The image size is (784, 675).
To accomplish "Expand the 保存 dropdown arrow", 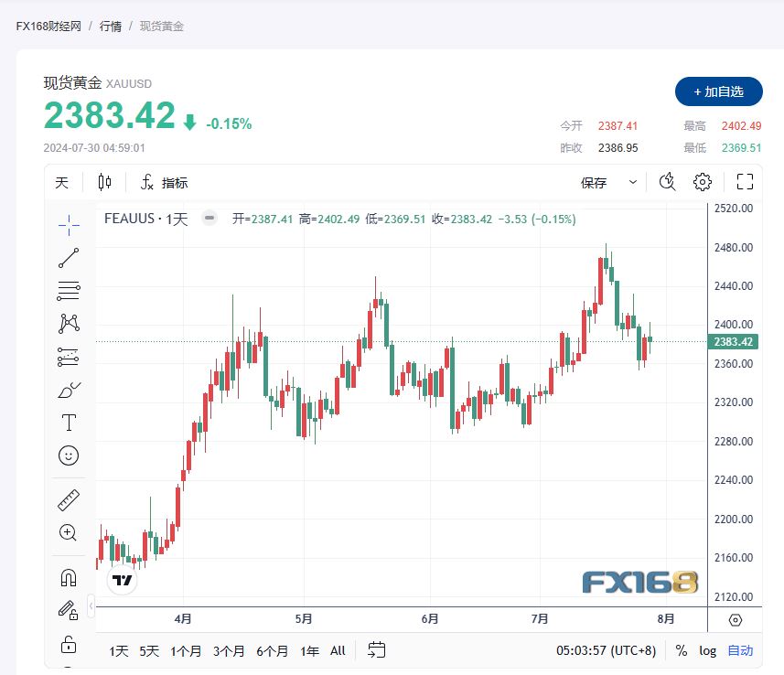I will (x=633, y=182).
